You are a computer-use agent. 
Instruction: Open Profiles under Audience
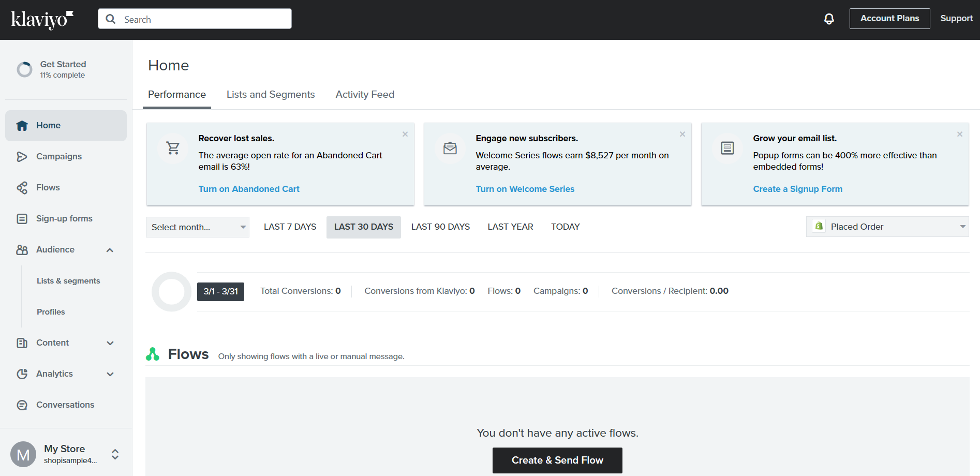tap(51, 312)
